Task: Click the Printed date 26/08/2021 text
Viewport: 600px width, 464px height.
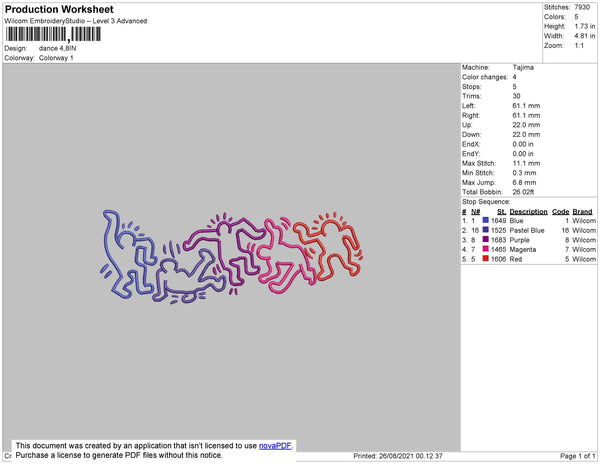Action: 398,456
